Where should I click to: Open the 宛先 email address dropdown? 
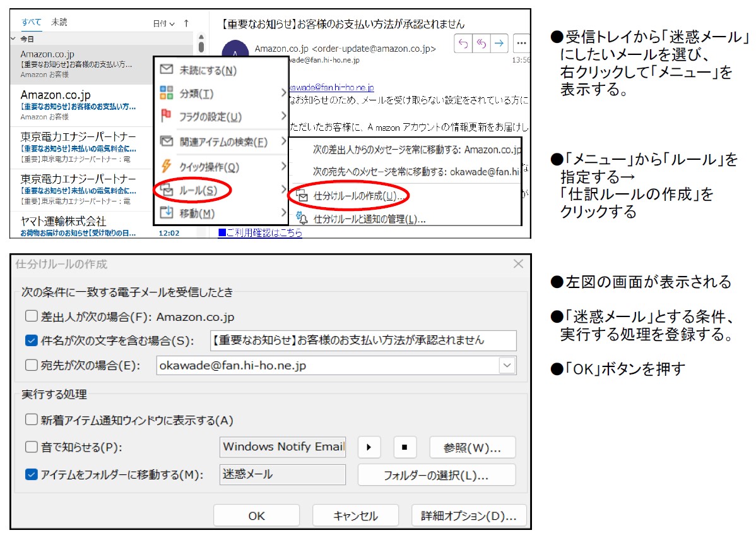507,365
